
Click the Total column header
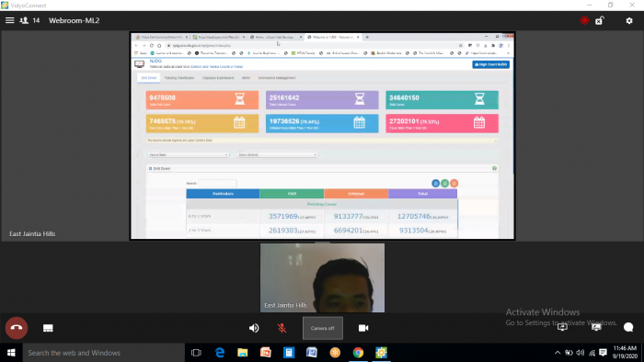[x=422, y=194]
